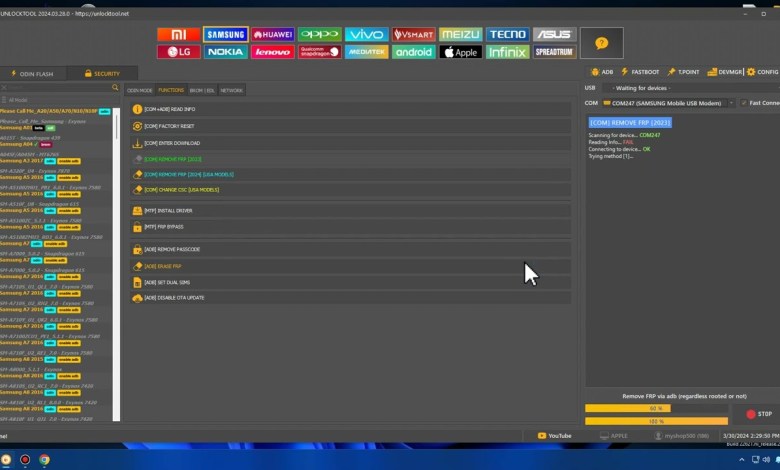780x470 pixels.
Task: Select the Spreadtrum brand logo
Action: 555,52
